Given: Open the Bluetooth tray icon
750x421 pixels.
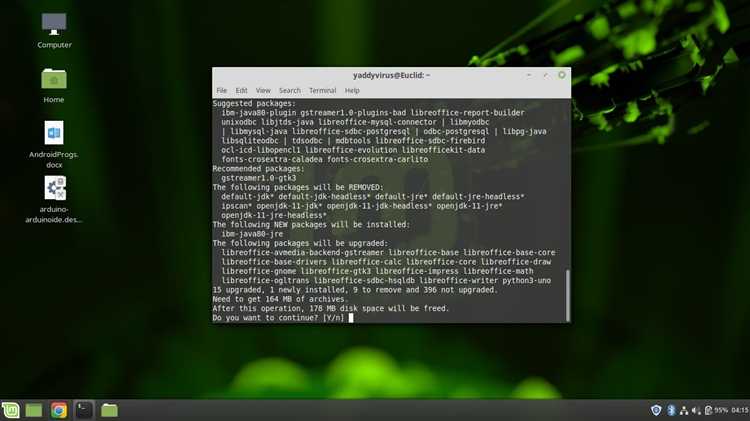Looking at the screenshot, I should click(671, 410).
